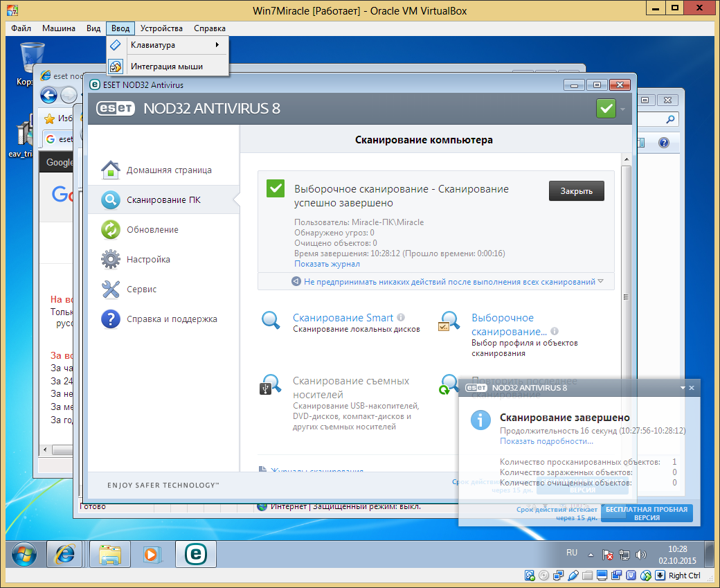Expand Клавиатура submenu in Ввод menu
Screen dimensions: 720x588
click(x=168, y=45)
